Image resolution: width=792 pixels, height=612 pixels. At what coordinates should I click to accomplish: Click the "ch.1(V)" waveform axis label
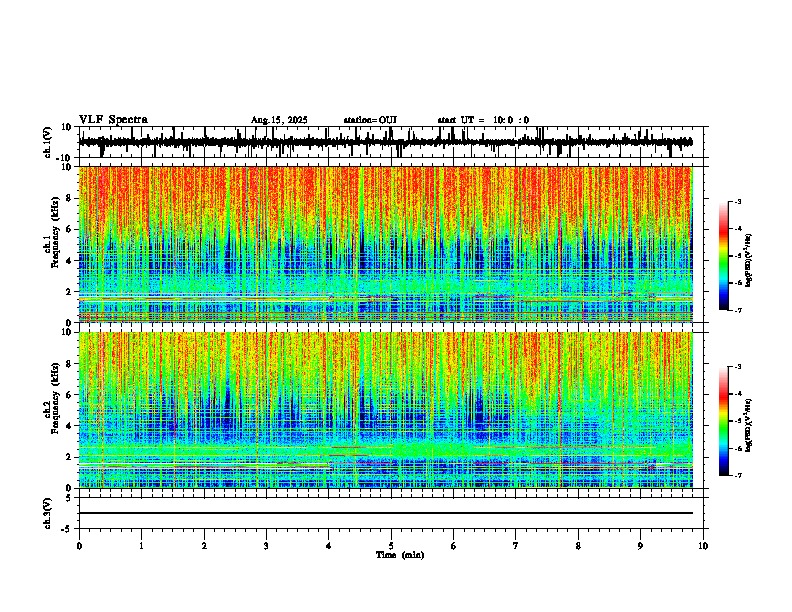point(48,142)
